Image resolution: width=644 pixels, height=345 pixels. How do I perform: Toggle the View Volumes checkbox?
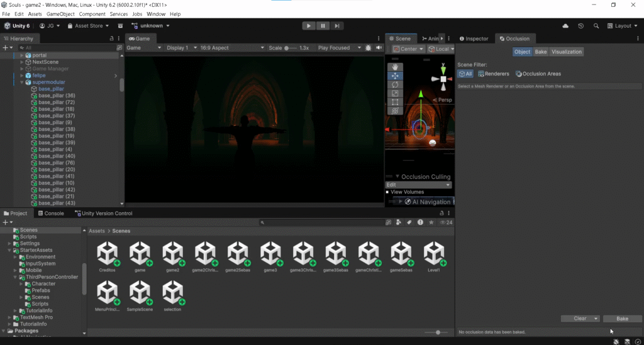point(388,192)
